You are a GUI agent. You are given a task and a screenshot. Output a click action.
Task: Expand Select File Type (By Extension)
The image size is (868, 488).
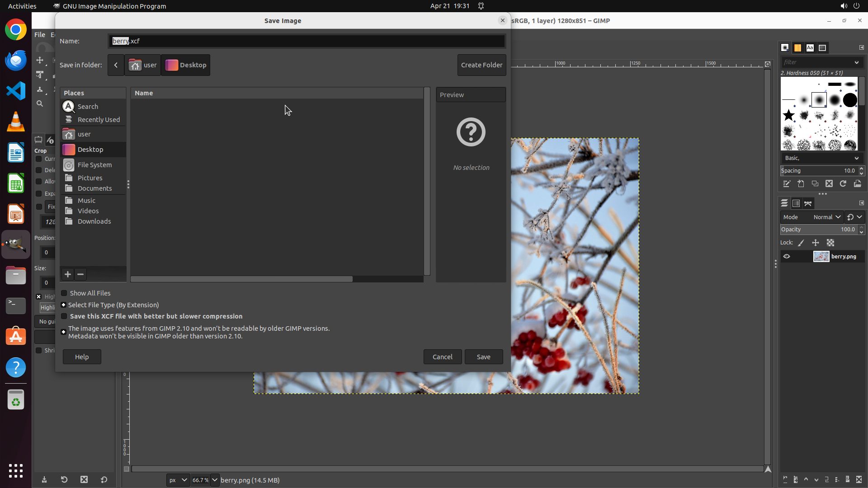(64, 305)
